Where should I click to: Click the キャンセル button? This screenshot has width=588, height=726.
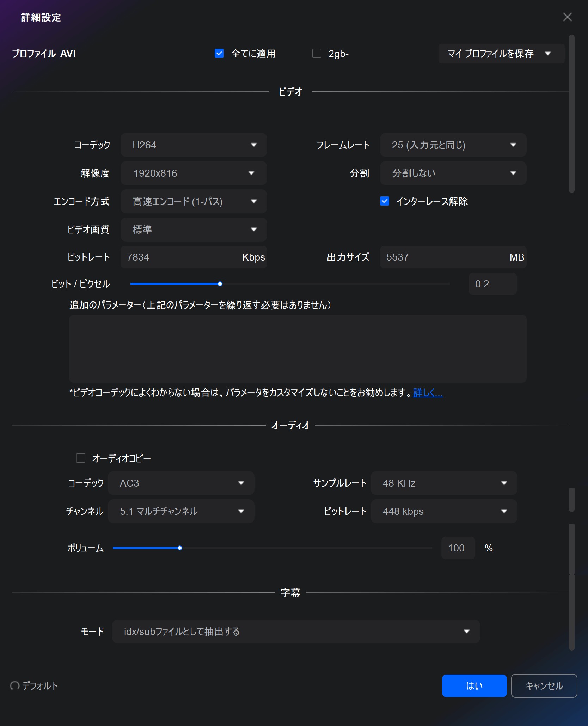[544, 686]
